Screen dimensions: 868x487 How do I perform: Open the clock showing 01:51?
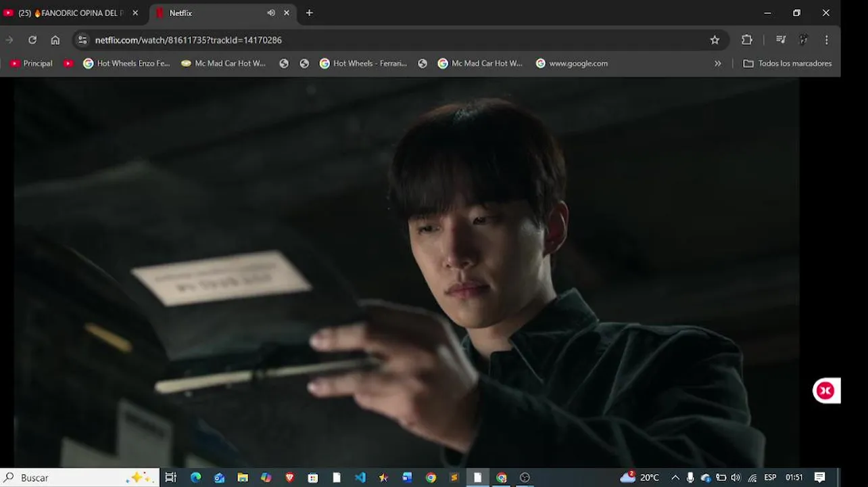[794, 478]
